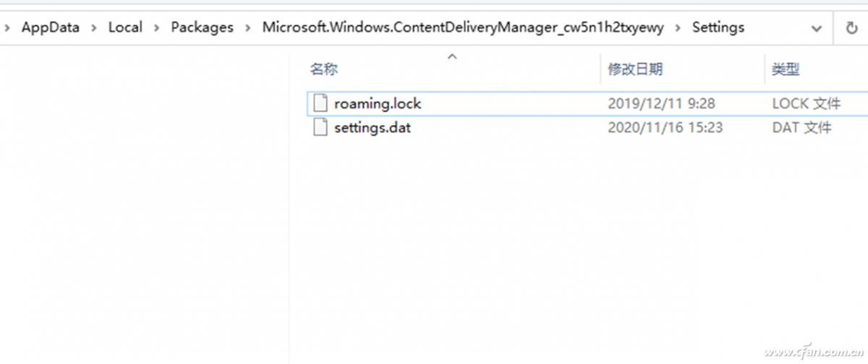
Task: Select the roaming.lock file name
Action: coord(378,103)
